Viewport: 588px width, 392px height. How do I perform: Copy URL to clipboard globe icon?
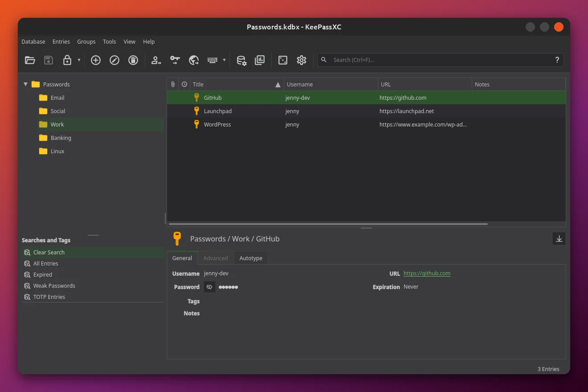[x=194, y=60]
